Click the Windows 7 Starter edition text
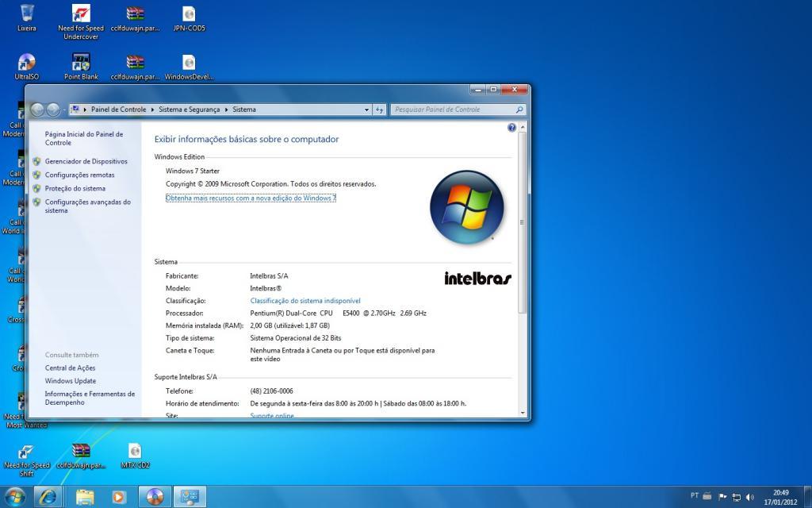The image size is (812, 508). (193, 171)
